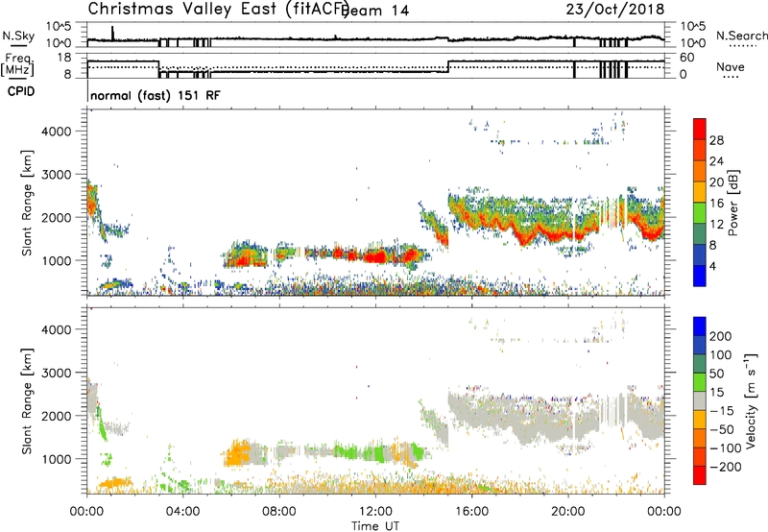This screenshot has width=768, height=532.
Task: Click the bottom blue segment of Power colorbar
Action: click(700, 277)
